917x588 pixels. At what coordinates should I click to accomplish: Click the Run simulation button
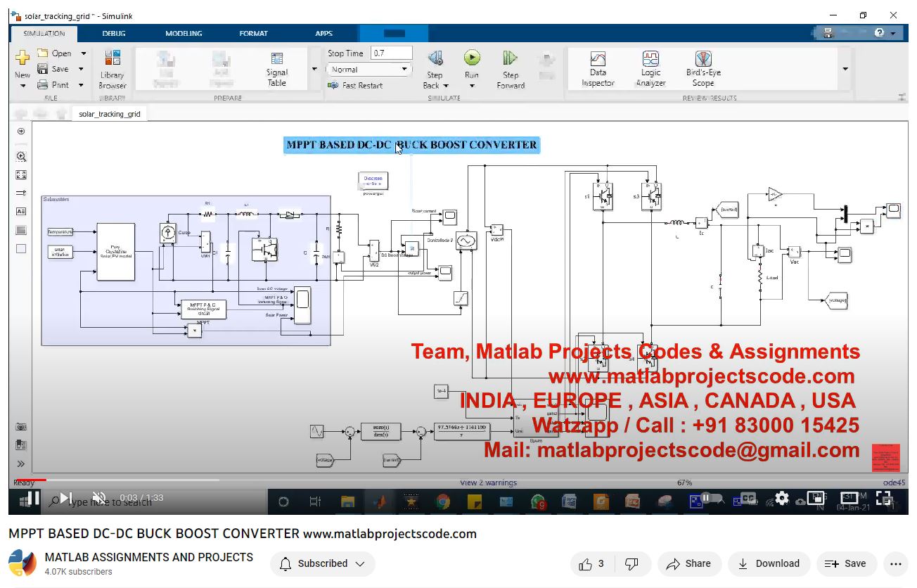tap(471, 59)
